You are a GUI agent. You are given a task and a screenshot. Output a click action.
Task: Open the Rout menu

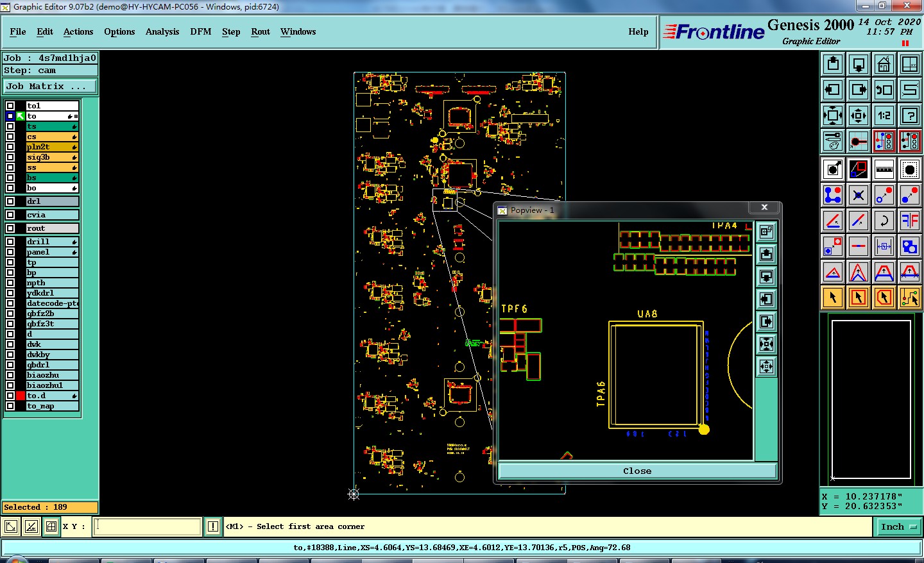point(261,32)
